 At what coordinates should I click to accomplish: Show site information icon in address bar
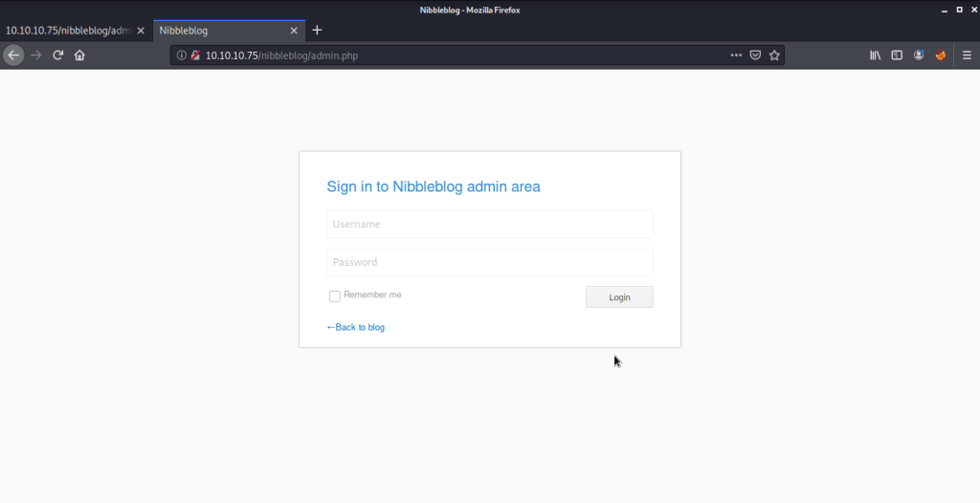182,55
